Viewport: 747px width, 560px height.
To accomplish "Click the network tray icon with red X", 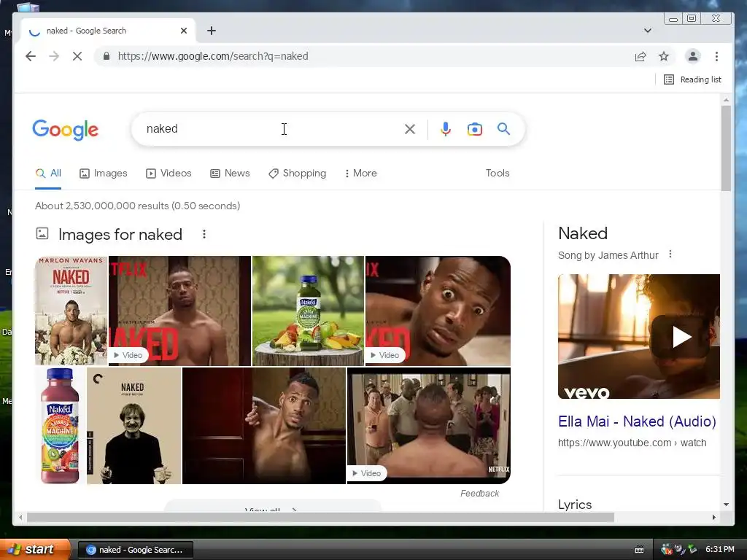I will (667, 550).
